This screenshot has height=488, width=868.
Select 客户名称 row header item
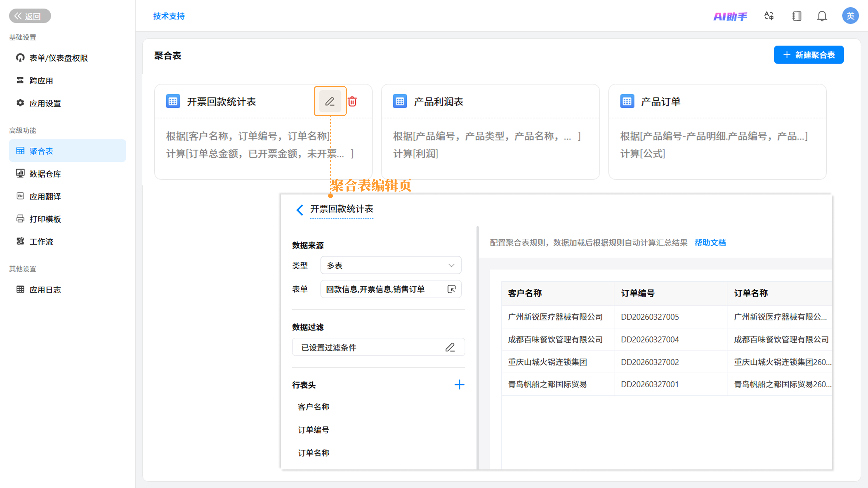point(313,407)
